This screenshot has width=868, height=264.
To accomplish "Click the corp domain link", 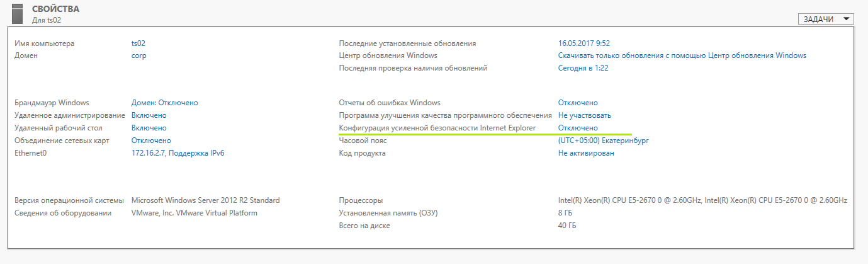I will click(x=139, y=55).
